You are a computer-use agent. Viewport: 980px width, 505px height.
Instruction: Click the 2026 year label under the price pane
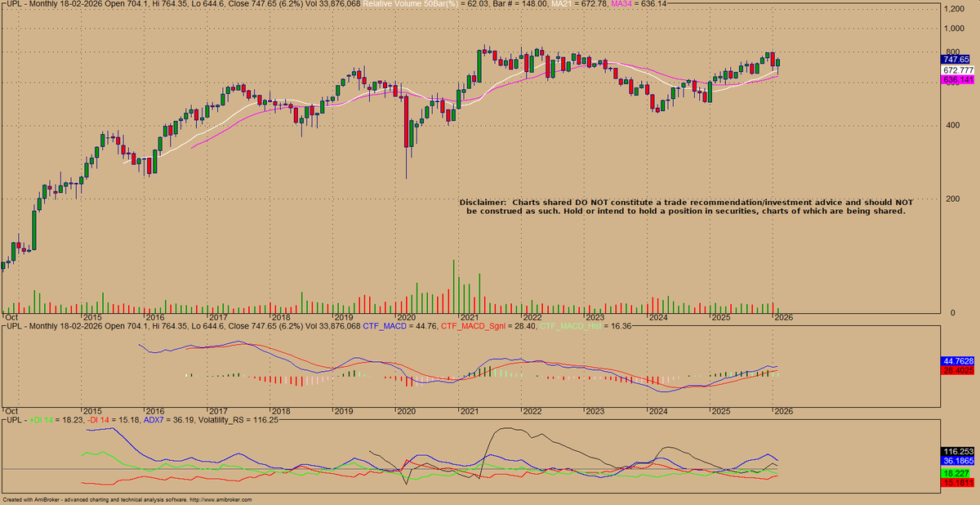pos(783,317)
